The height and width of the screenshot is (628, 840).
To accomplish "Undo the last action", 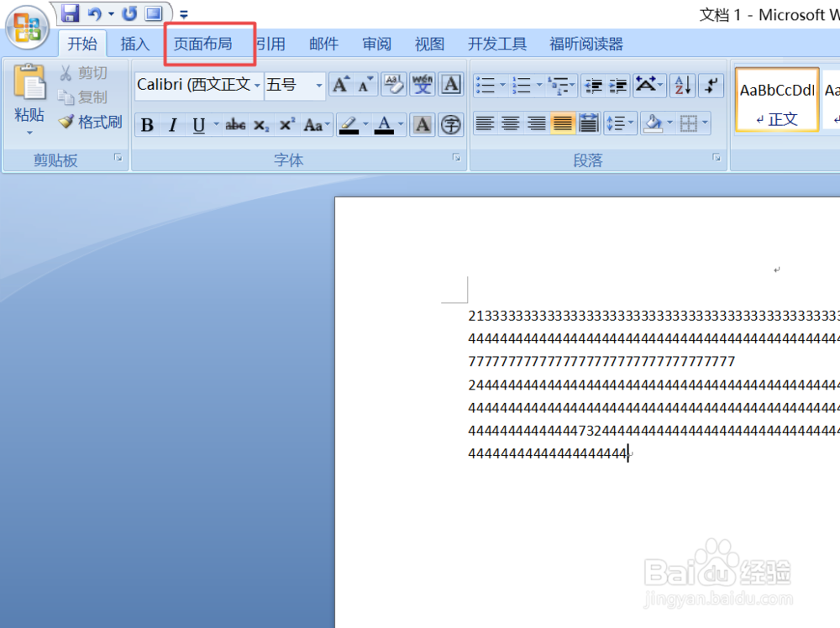I will click(x=95, y=13).
